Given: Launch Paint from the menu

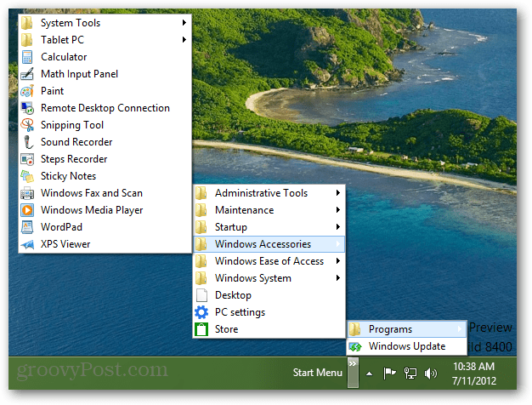Looking at the screenshot, I should pos(105,91).
